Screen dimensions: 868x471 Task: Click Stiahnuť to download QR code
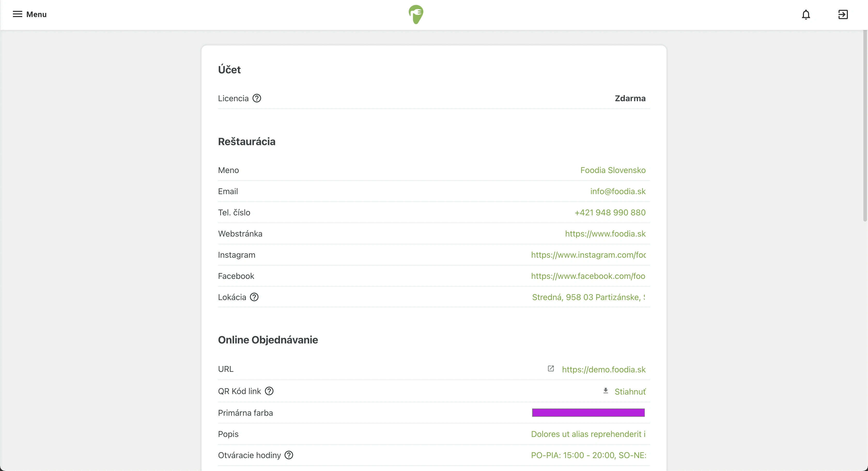click(630, 391)
